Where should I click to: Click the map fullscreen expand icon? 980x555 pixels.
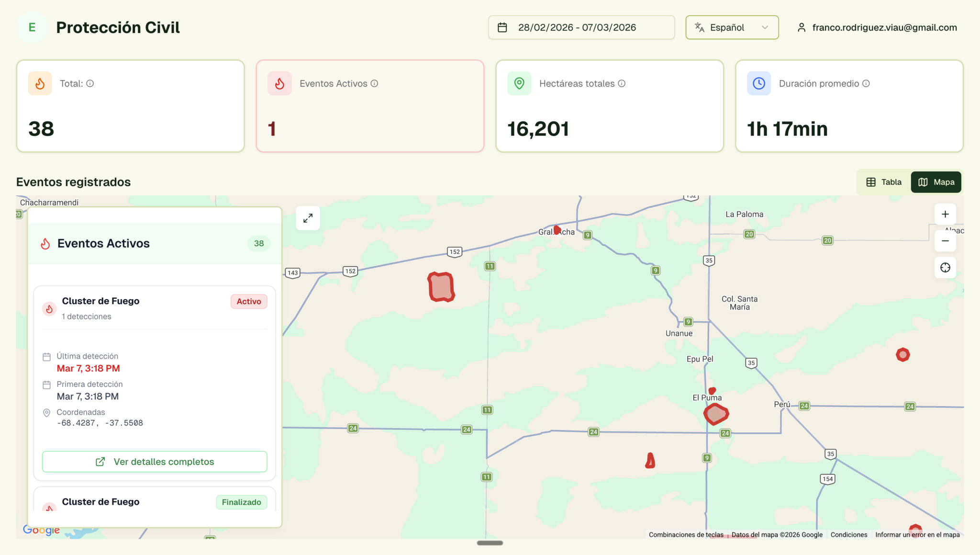(x=308, y=218)
